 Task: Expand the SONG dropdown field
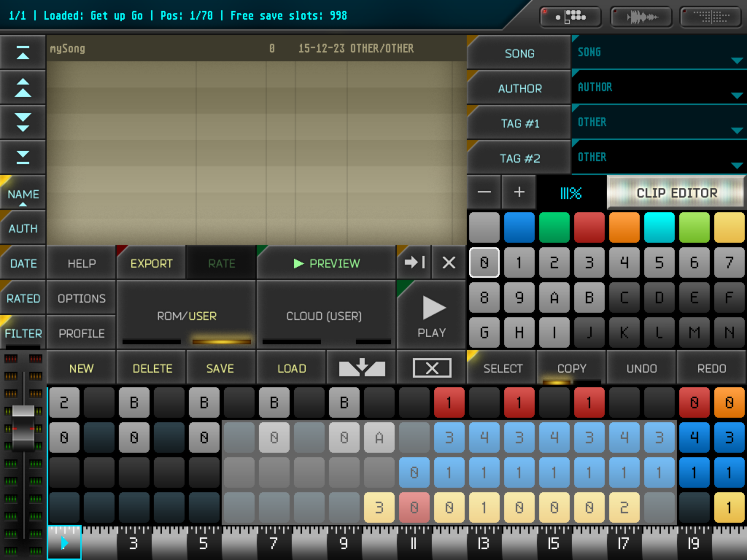(659, 52)
